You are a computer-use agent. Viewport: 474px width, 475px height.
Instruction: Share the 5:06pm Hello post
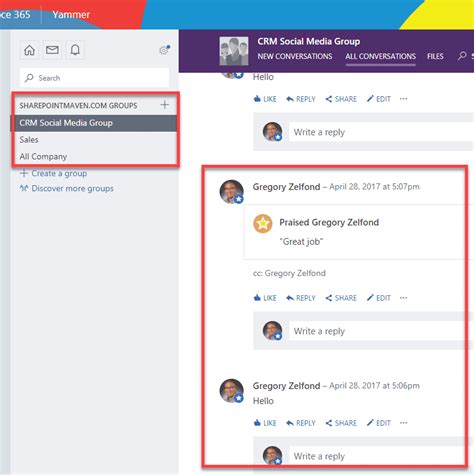341,423
